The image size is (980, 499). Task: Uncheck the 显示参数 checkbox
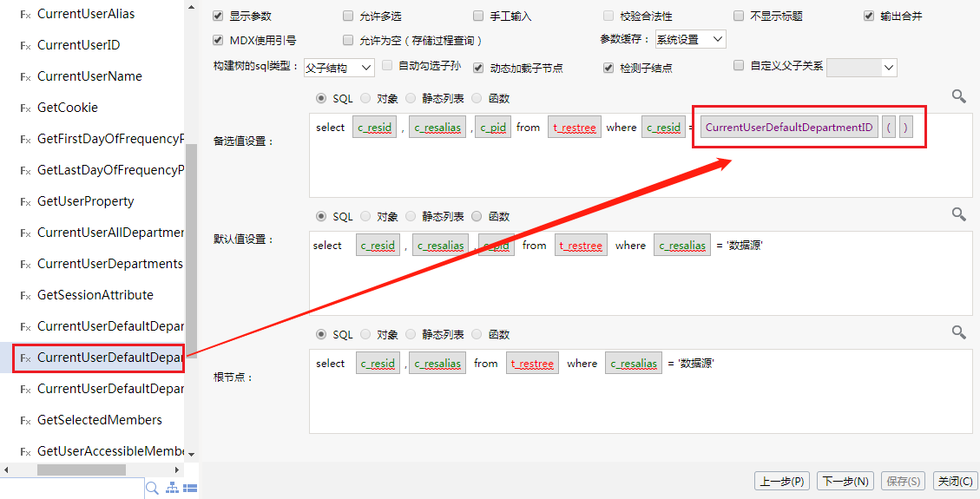[218, 16]
